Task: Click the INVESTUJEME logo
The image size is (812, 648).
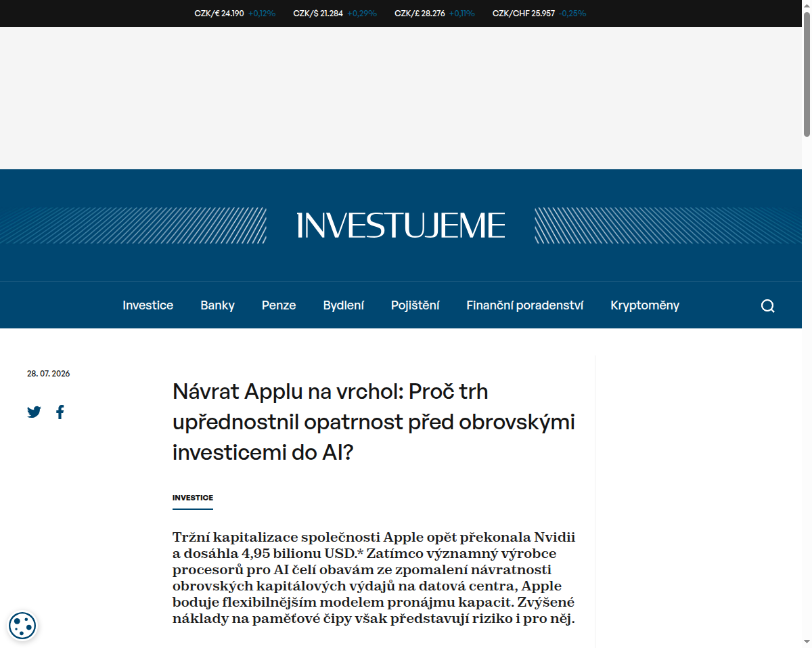Action: (401, 225)
